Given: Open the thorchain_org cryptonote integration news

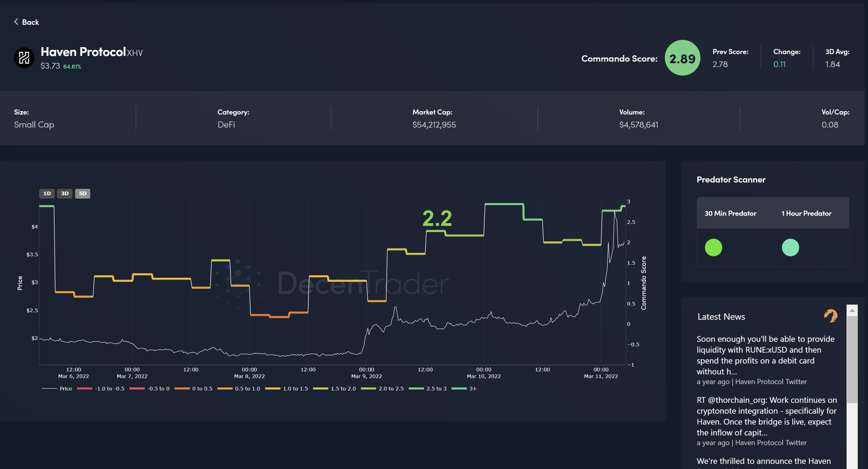Looking at the screenshot, I should (x=766, y=416).
